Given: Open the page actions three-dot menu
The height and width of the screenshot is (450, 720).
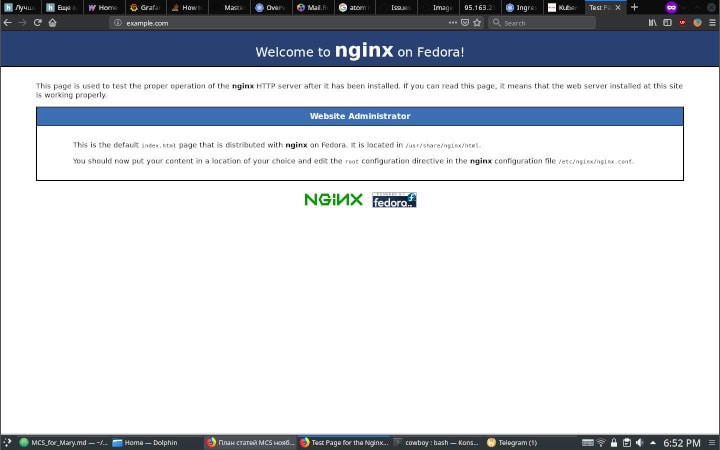Looking at the screenshot, I should point(452,22).
